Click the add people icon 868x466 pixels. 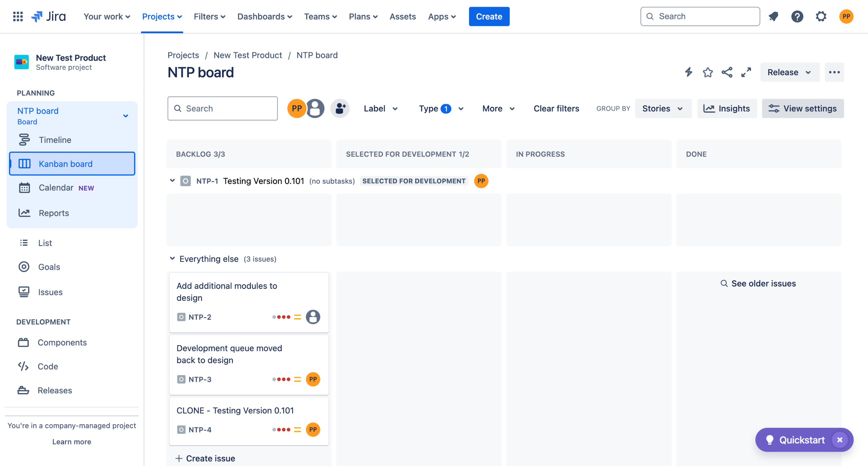pyautogui.click(x=340, y=109)
